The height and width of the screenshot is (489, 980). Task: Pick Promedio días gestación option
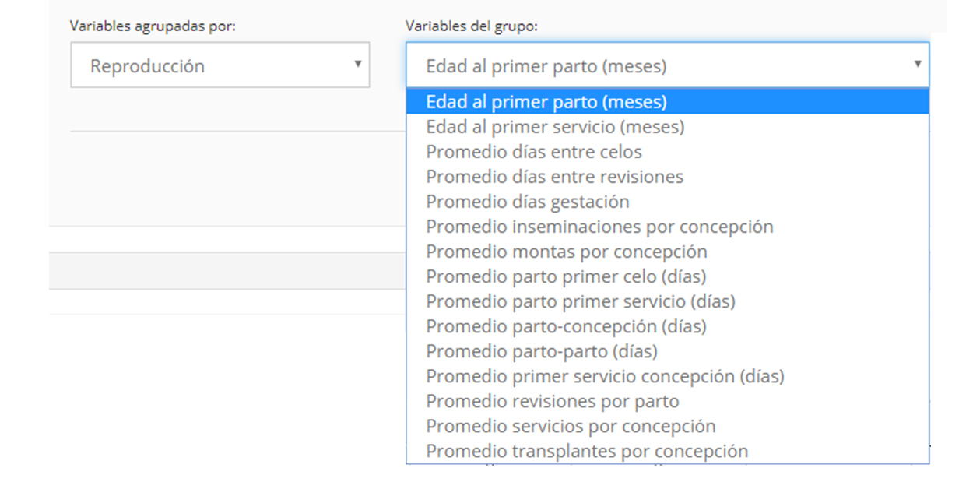(667, 201)
